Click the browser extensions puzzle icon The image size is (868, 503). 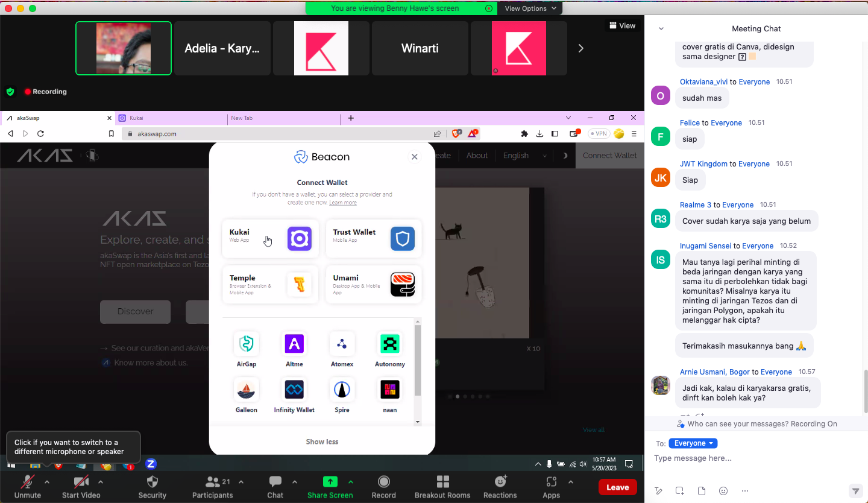click(524, 134)
